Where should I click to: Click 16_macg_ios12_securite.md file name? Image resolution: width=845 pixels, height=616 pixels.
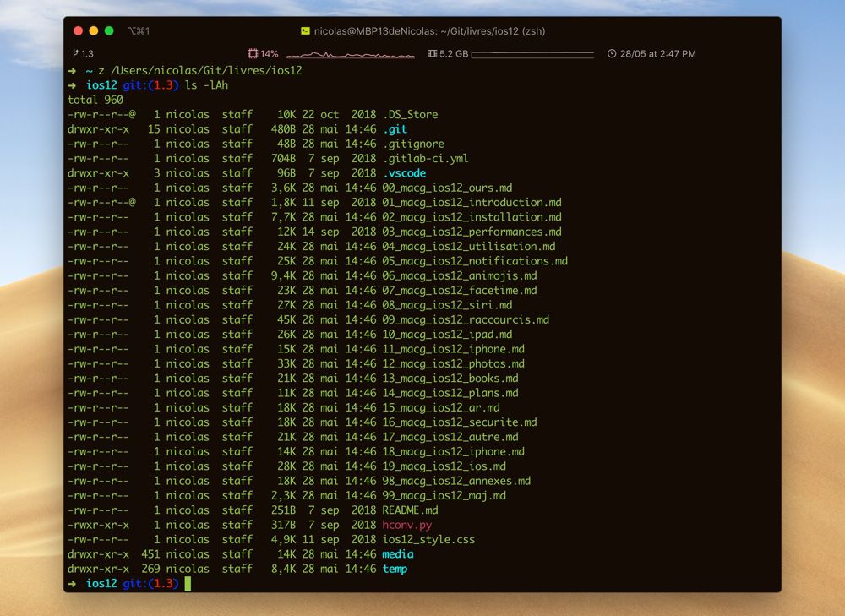pyautogui.click(x=460, y=422)
